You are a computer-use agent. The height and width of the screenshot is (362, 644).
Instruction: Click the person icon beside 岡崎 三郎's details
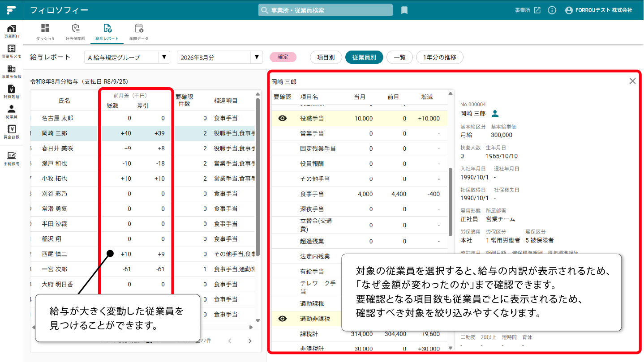click(495, 114)
